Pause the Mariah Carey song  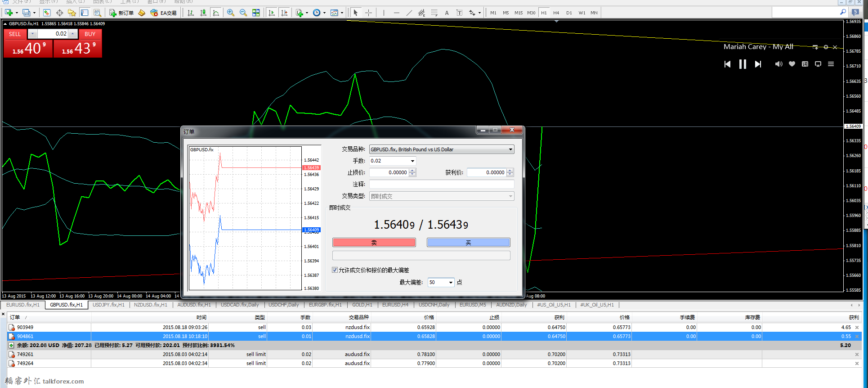(743, 64)
